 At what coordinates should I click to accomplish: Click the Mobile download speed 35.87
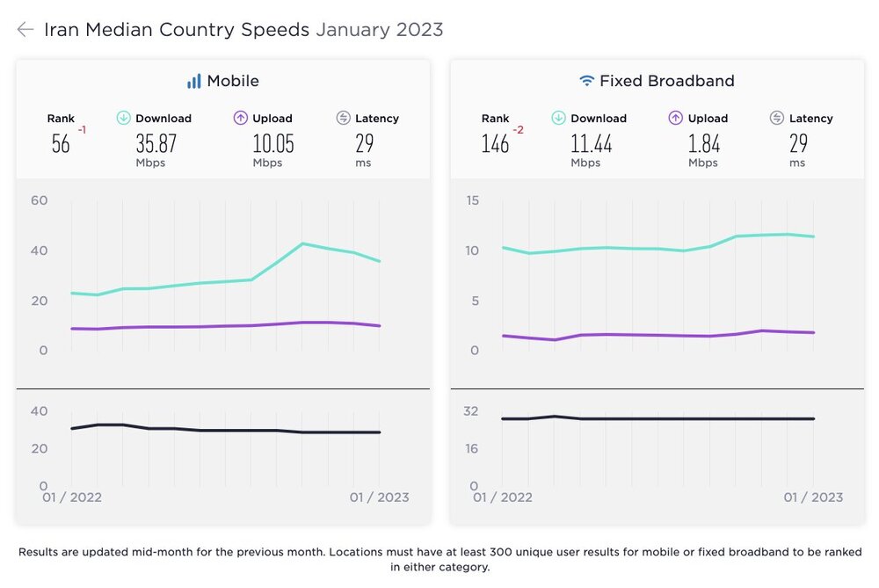[x=155, y=143]
